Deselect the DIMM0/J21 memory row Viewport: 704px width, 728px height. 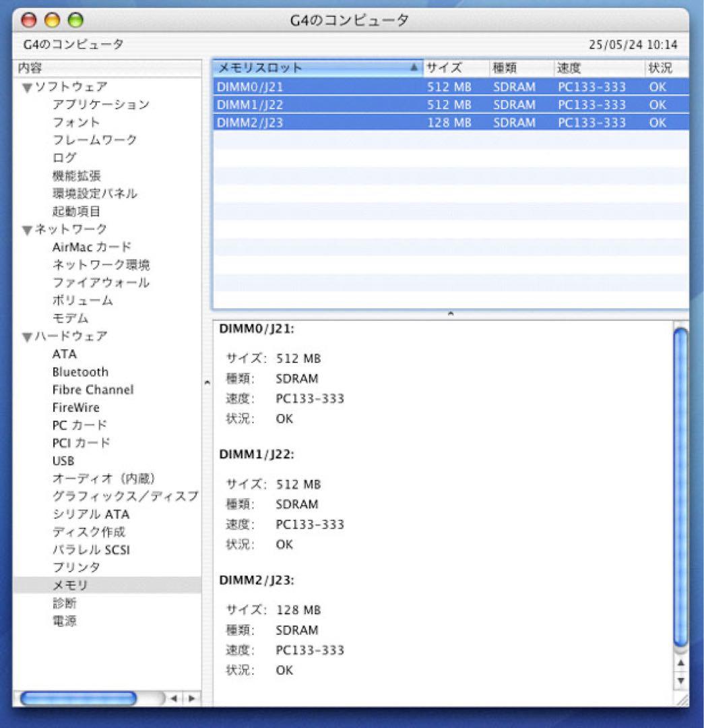303,87
